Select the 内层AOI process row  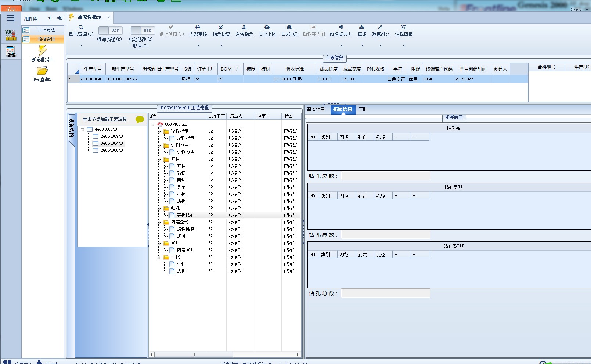[226, 250]
